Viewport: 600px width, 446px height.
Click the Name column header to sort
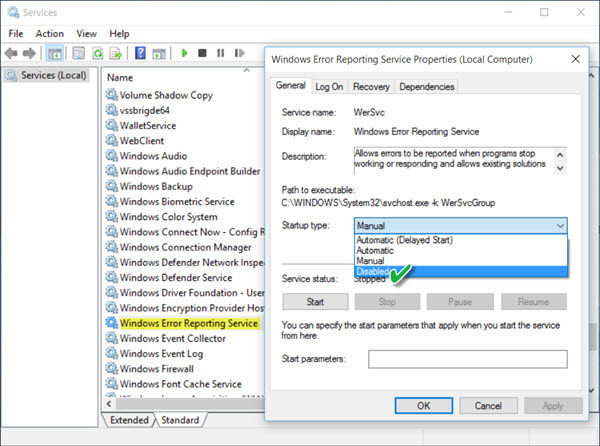pyautogui.click(x=120, y=78)
